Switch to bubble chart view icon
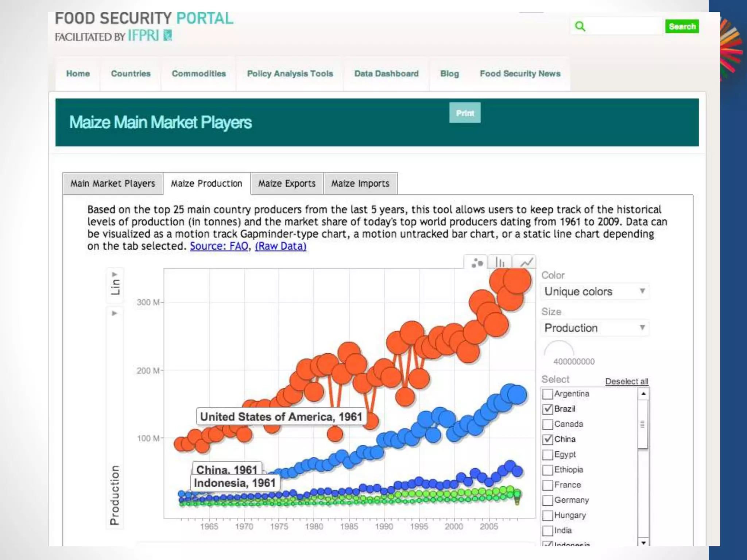Viewport: 747px width, 560px height. [x=477, y=262]
